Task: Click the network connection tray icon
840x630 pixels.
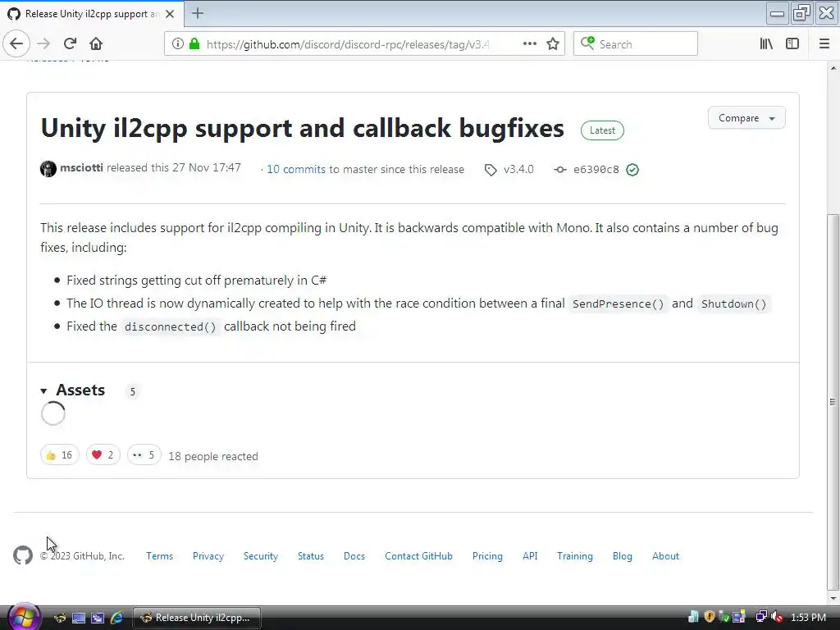Action: (x=760, y=617)
